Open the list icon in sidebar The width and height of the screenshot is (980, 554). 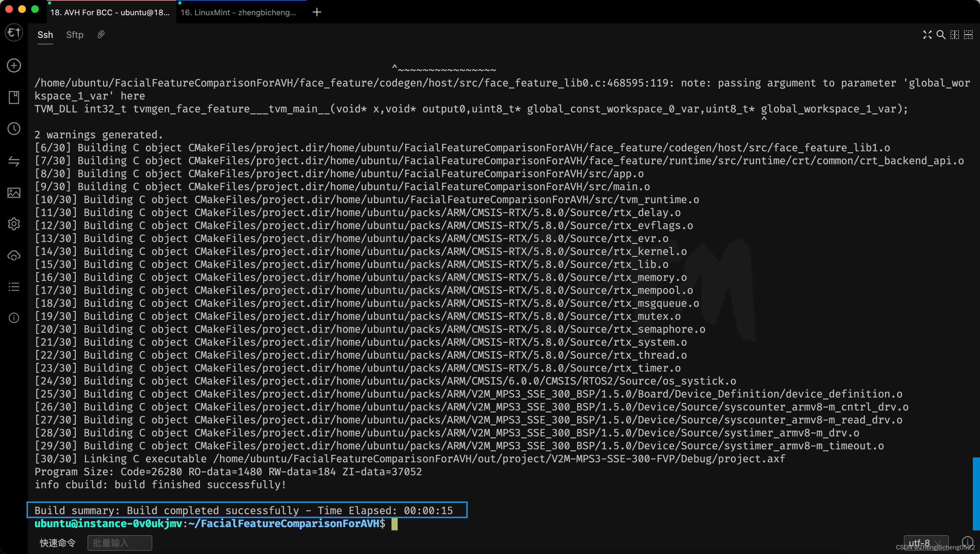tap(14, 286)
